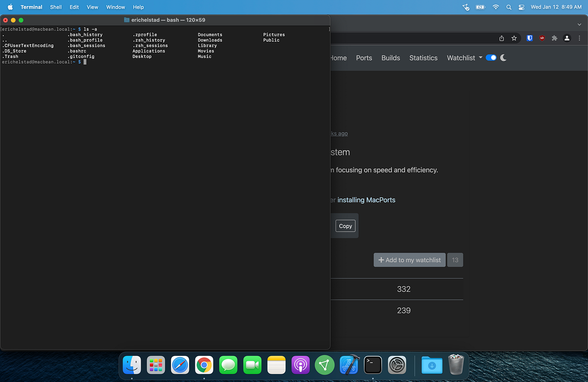This screenshot has height=382, width=588.
Task: Open Downloads folder in the Dock
Action: (432, 365)
